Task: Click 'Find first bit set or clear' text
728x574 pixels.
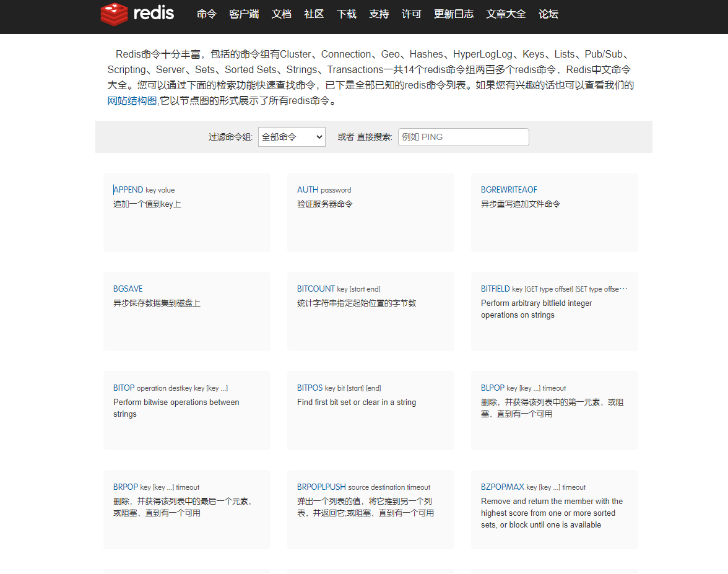Action: (357, 402)
